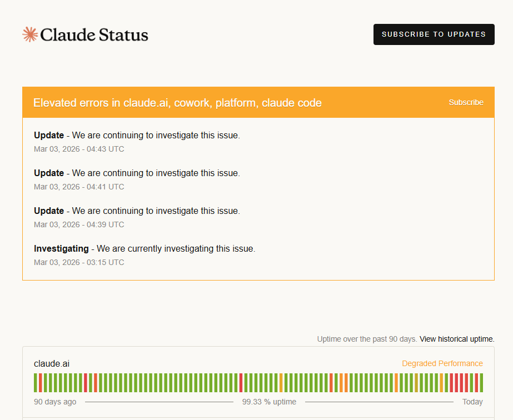Click the 99.33 % uptime text
This screenshot has width=513, height=420.
click(x=269, y=402)
